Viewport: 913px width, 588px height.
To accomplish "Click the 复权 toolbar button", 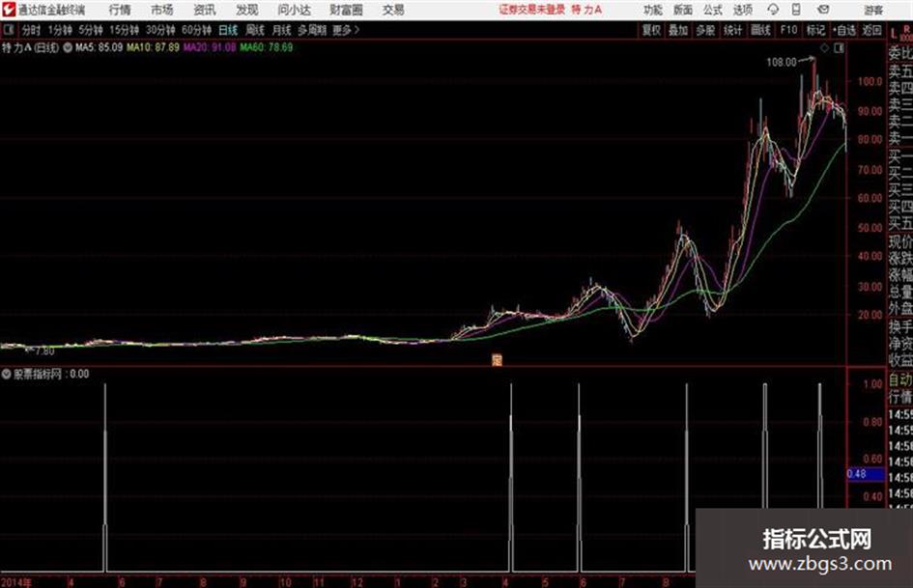I will [x=651, y=30].
